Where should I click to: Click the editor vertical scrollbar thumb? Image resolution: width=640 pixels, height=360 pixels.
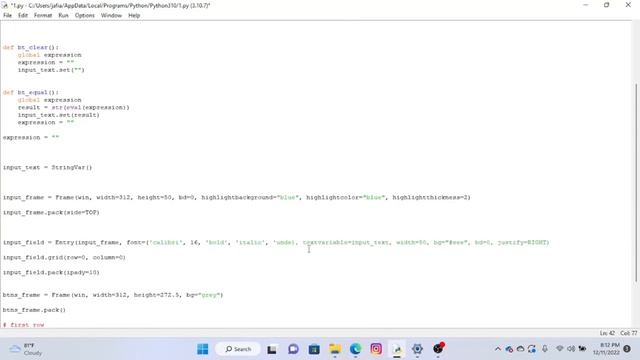coord(636,182)
